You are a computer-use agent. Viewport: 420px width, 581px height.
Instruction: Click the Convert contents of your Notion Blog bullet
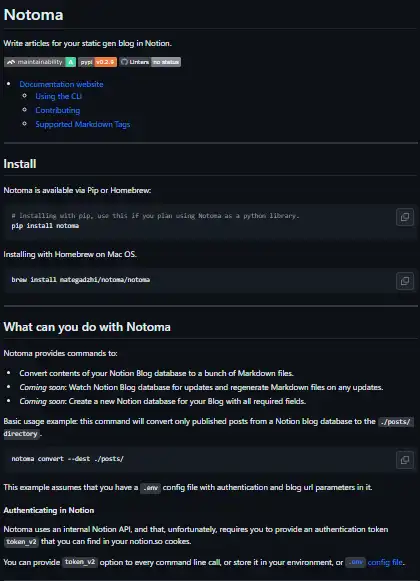[x=156, y=373]
